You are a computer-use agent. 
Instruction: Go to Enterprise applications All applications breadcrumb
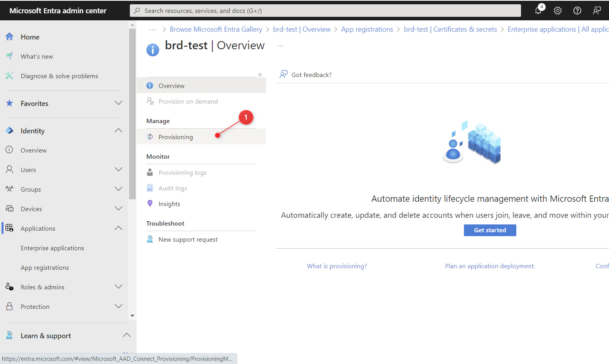coord(558,29)
